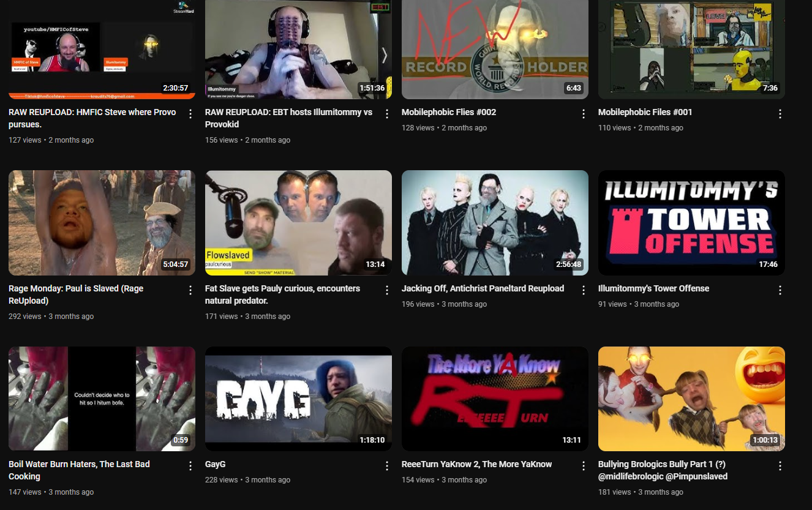Open the Tower Offense logo thumbnail

pyautogui.click(x=691, y=223)
